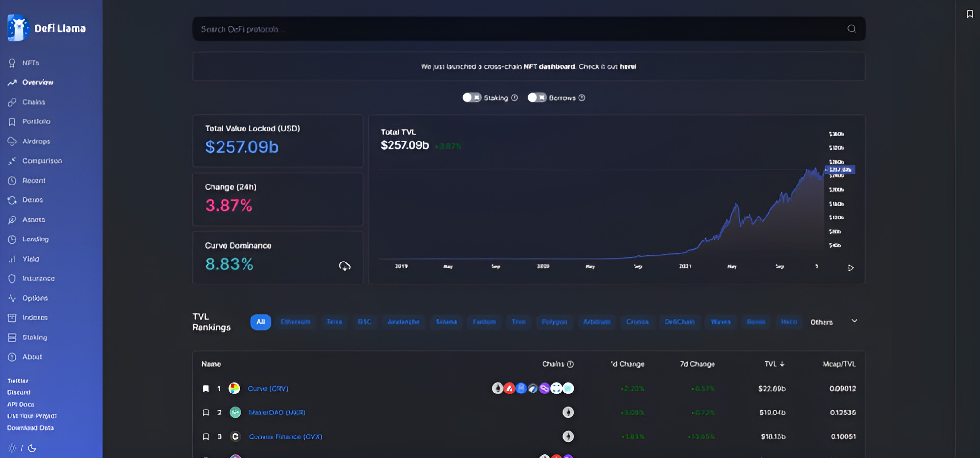980x458 pixels.
Task: Sort by the 7d Change column header
Action: coord(697,364)
